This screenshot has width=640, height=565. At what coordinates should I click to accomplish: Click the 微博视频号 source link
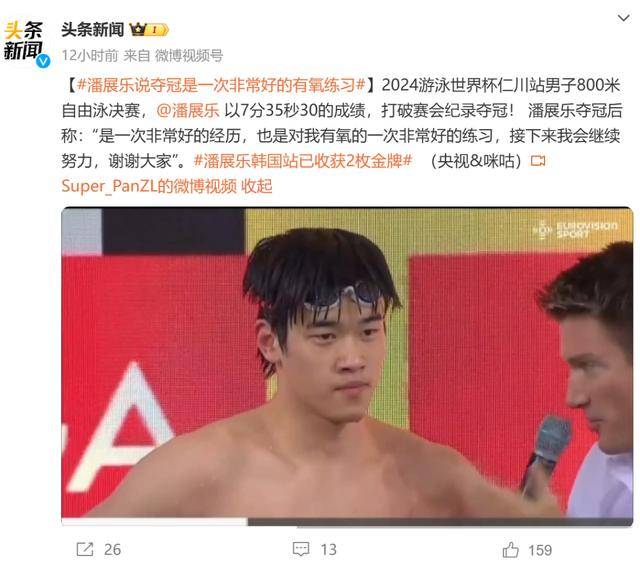pos(189,56)
